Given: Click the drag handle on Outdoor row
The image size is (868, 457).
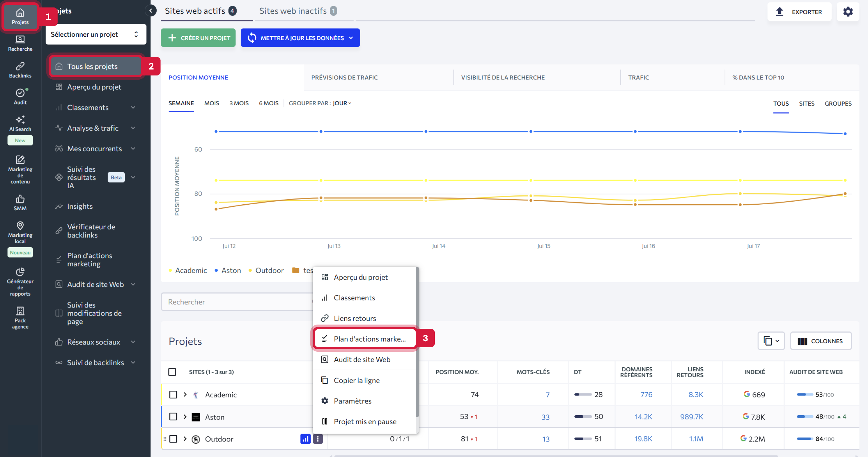Looking at the screenshot, I should tap(165, 439).
